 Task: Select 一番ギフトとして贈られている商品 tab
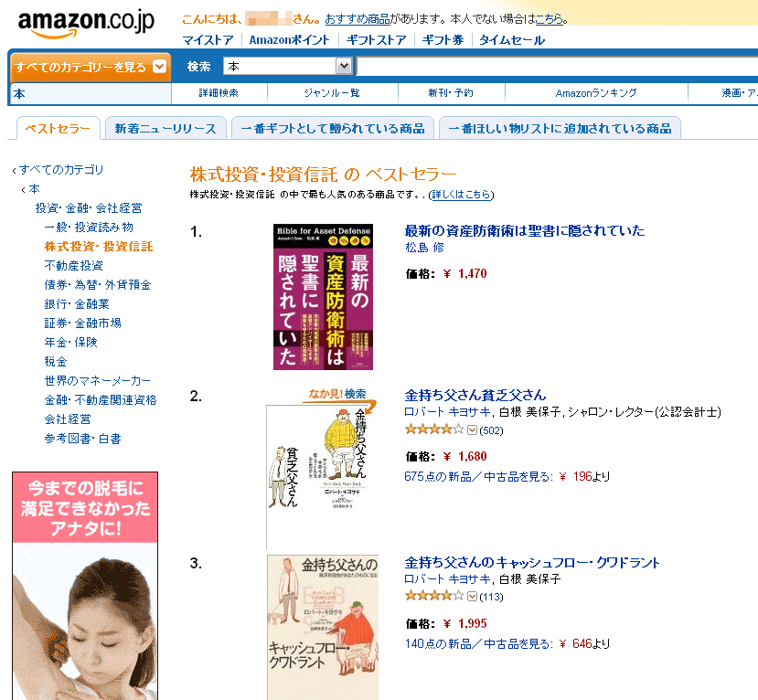[x=333, y=129]
